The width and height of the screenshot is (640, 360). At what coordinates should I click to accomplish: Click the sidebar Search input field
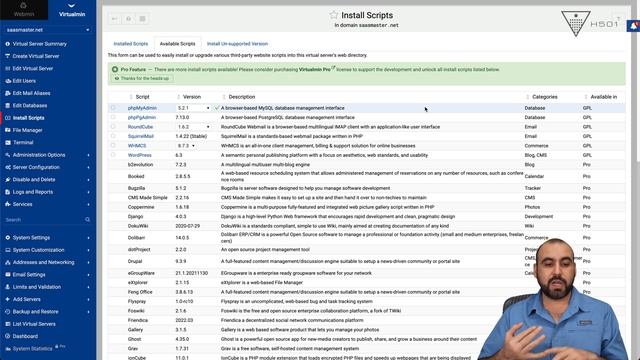click(x=44, y=220)
